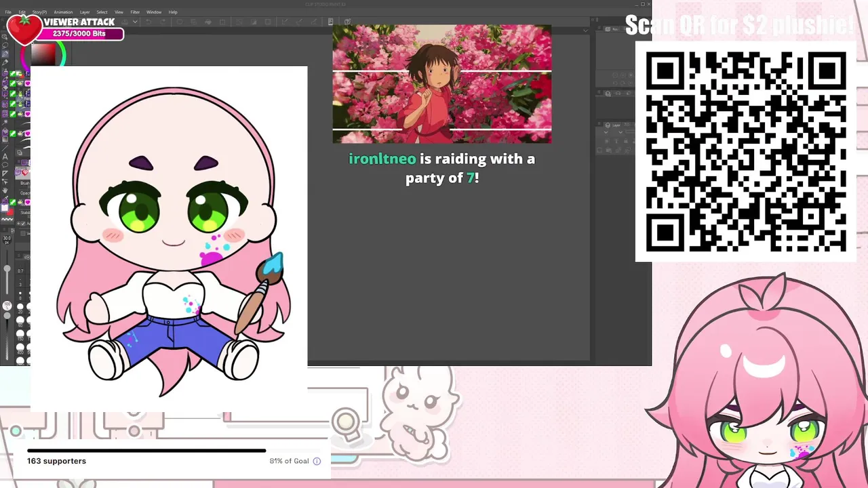The image size is (868, 488).
Task: Open the Window menu
Action: point(154,12)
